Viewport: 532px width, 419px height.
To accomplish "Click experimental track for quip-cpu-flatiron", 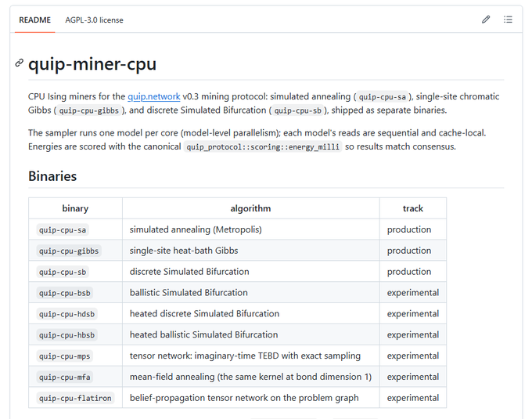I will coord(413,398).
